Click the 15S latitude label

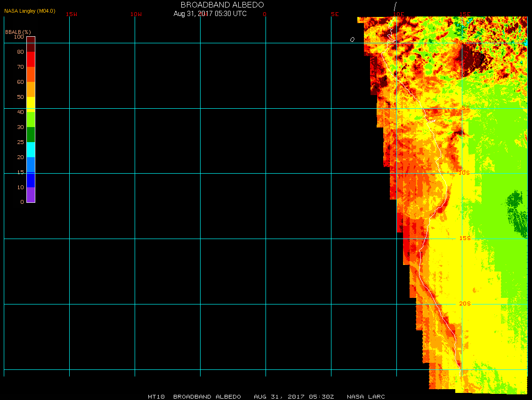pos(465,239)
